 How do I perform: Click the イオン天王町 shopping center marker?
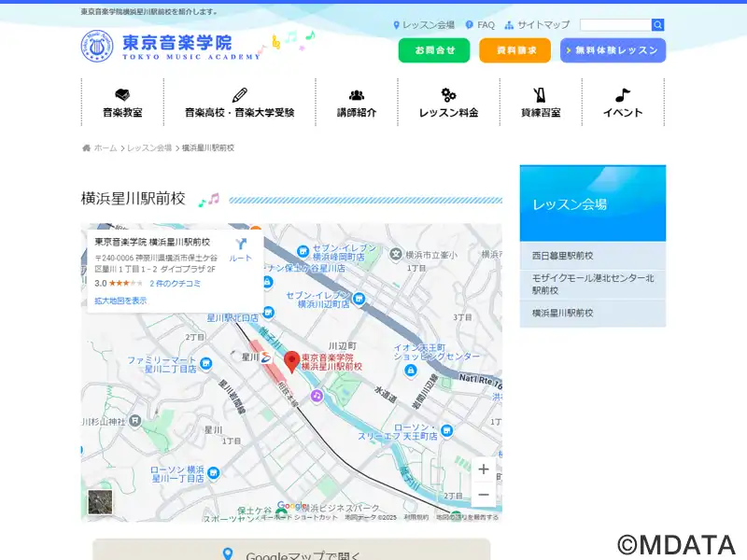click(411, 370)
